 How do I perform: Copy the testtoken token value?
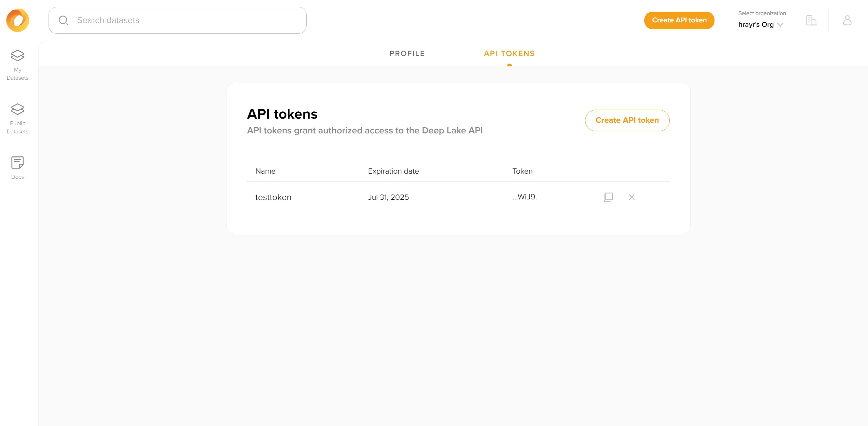coord(608,197)
